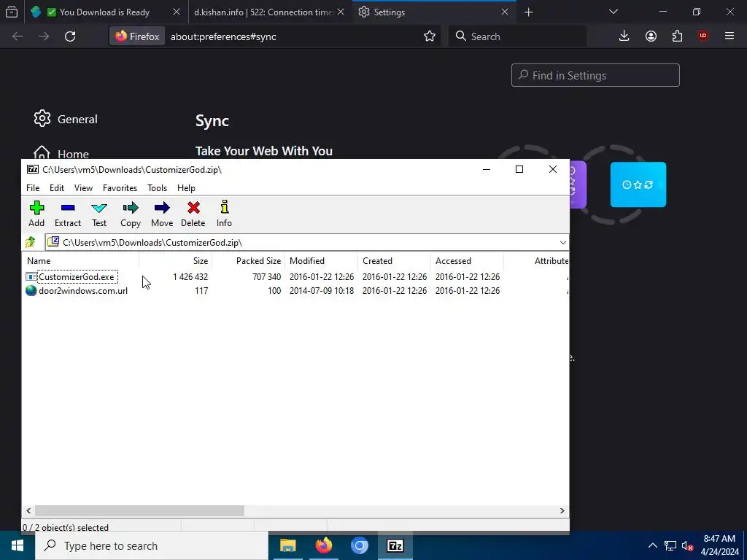747x560 pixels.
Task: Click the door2windows.com.url globe icon
Action: point(31,290)
